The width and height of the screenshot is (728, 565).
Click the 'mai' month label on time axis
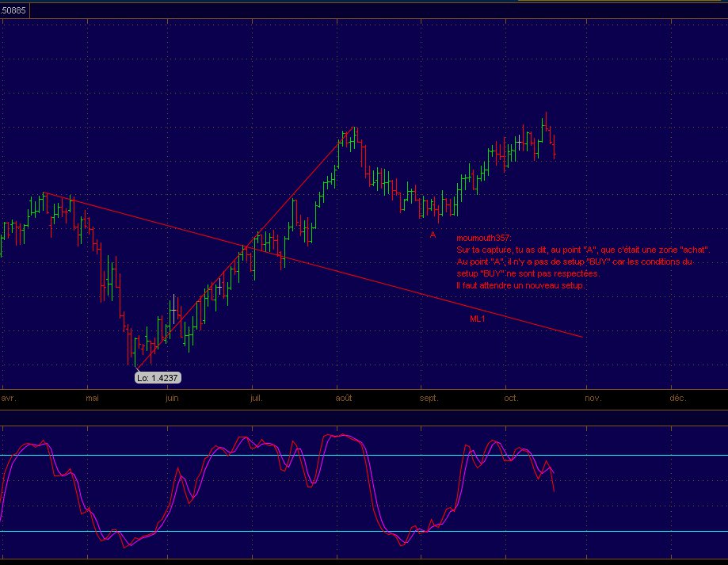coord(93,399)
